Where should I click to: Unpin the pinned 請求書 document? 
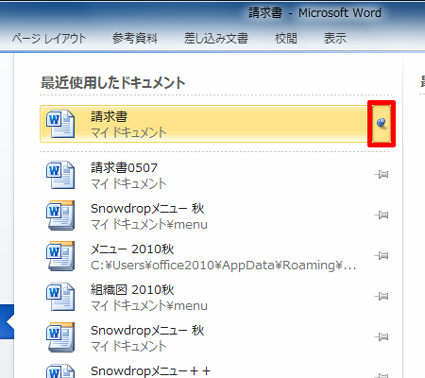[x=382, y=123]
